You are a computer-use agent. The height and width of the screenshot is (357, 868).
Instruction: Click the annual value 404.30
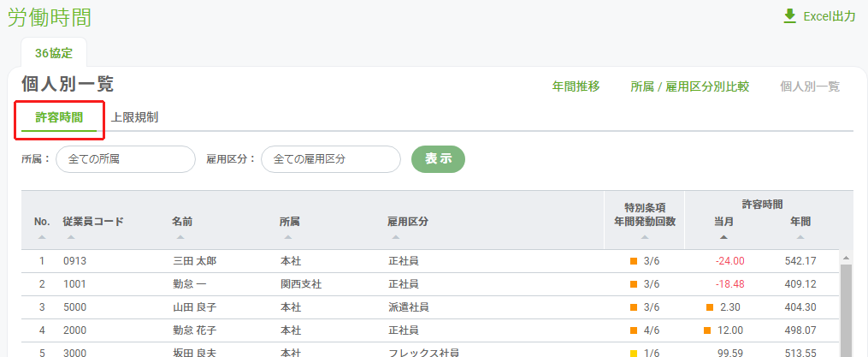tap(800, 307)
